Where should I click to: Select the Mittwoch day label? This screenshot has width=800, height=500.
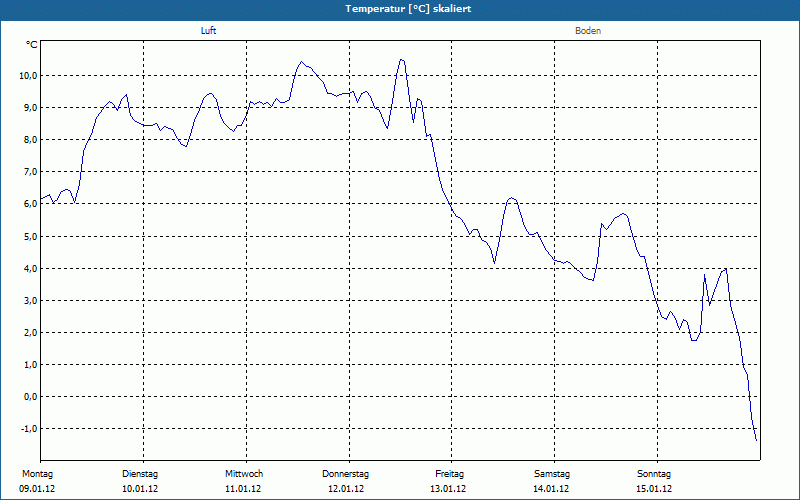244,474
